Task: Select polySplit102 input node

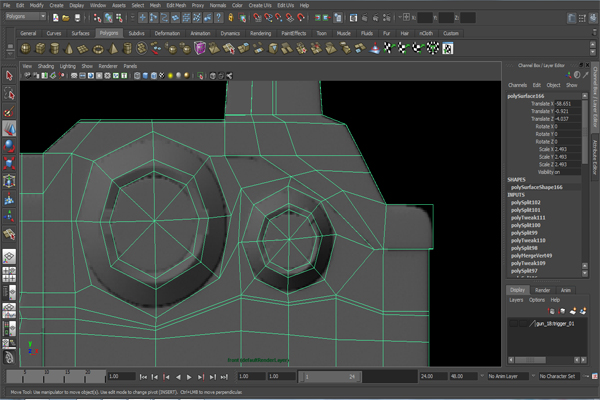Action: click(x=526, y=202)
